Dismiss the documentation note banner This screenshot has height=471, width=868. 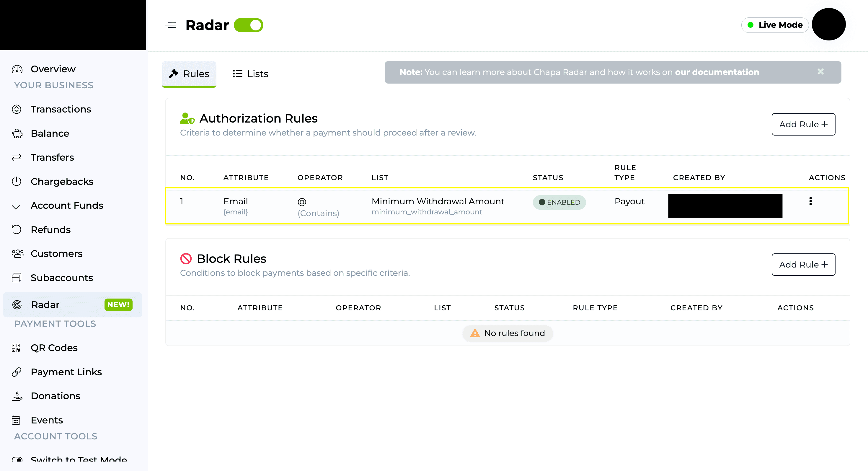pos(820,72)
